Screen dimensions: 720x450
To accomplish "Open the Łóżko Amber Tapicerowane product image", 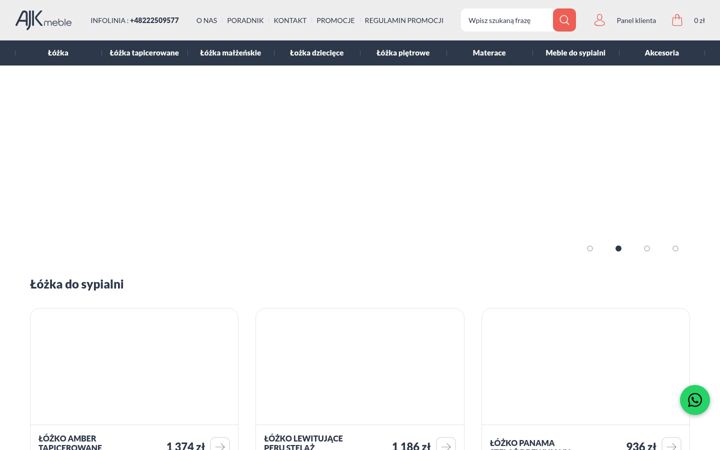I will coord(134,366).
